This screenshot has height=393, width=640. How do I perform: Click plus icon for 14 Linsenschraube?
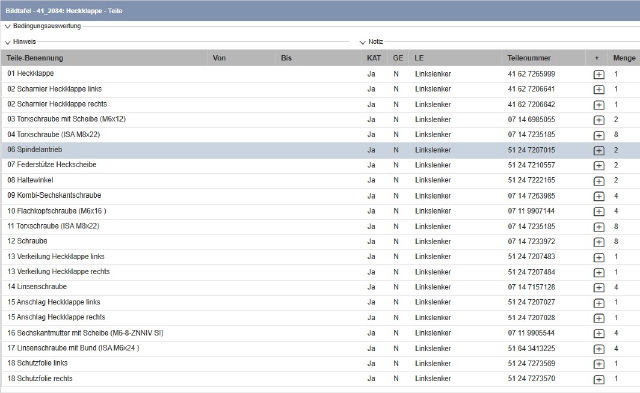click(599, 288)
